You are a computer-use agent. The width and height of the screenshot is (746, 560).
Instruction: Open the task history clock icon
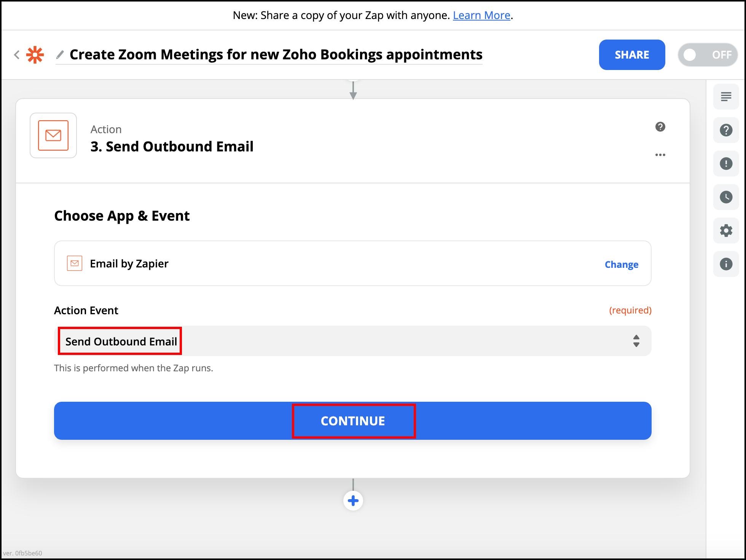[x=726, y=197]
